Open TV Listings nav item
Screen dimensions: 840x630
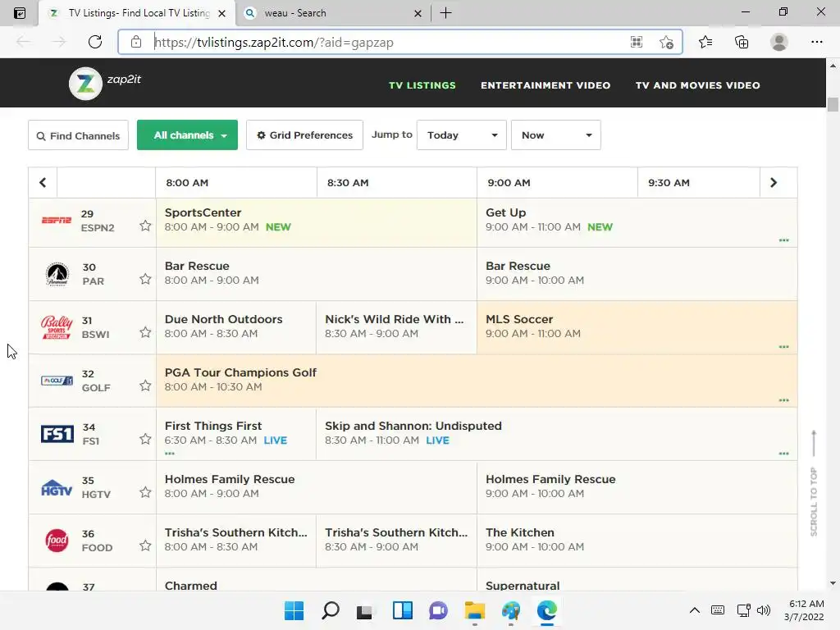[x=422, y=85]
